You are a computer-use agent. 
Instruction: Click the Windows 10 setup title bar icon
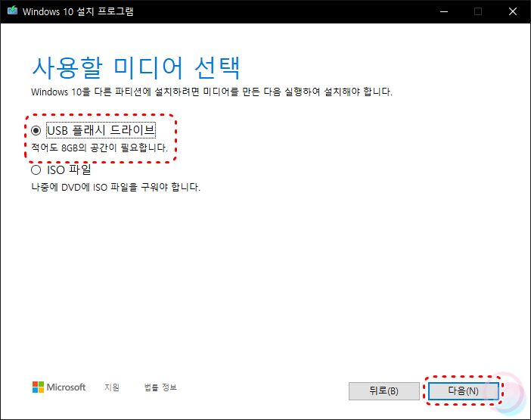(13, 11)
